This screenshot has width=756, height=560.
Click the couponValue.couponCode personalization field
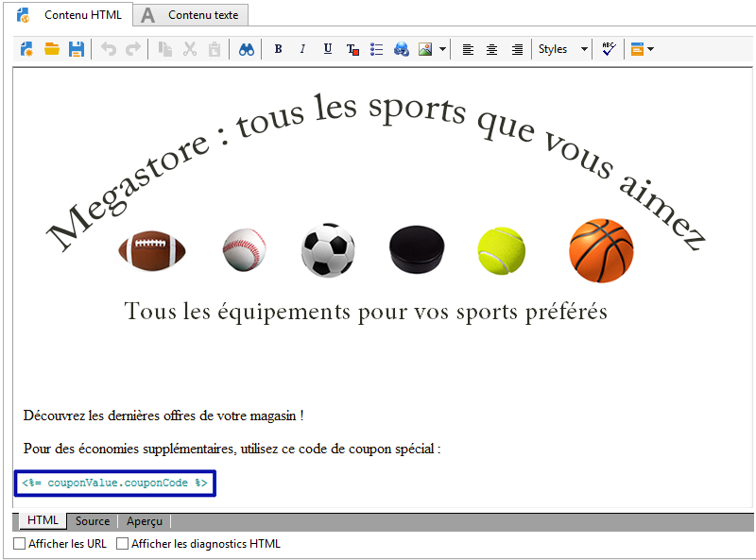(114, 483)
